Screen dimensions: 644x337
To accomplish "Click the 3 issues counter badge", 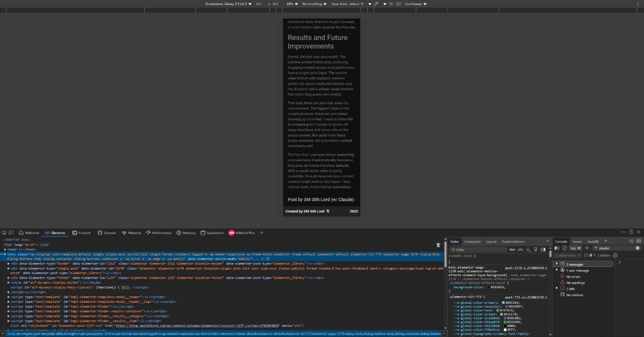I will click(x=592, y=255).
